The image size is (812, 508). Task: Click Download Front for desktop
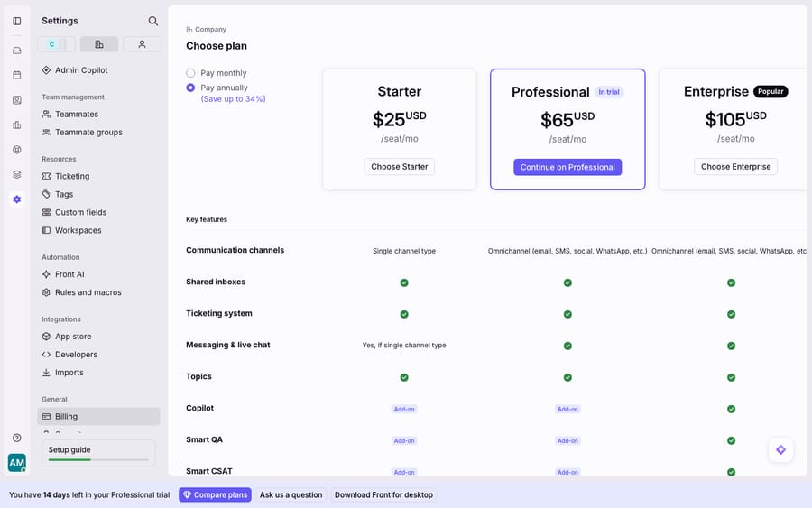[383, 495]
